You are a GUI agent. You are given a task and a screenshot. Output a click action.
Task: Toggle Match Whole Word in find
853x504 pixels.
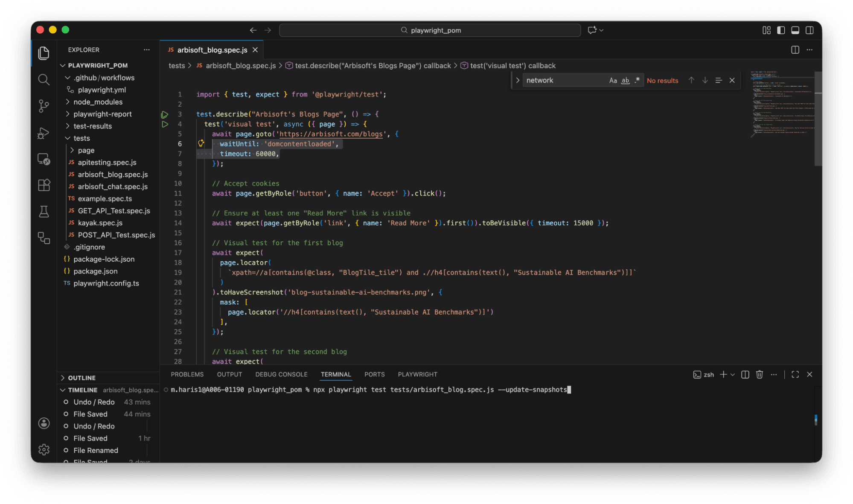pos(625,80)
